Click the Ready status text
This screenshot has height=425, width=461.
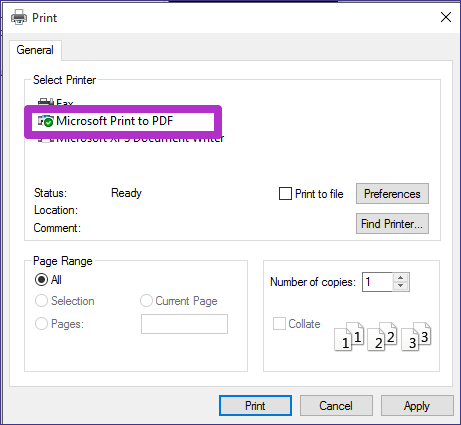click(126, 193)
